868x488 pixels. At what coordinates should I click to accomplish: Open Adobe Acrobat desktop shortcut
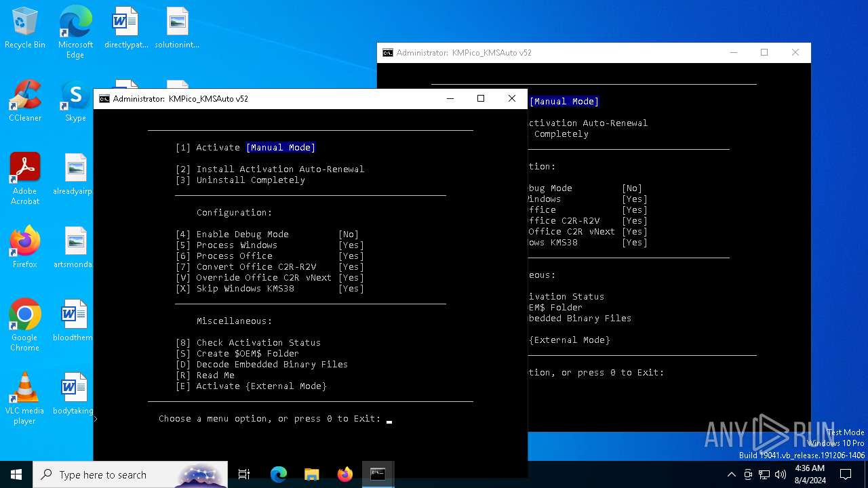(x=25, y=179)
